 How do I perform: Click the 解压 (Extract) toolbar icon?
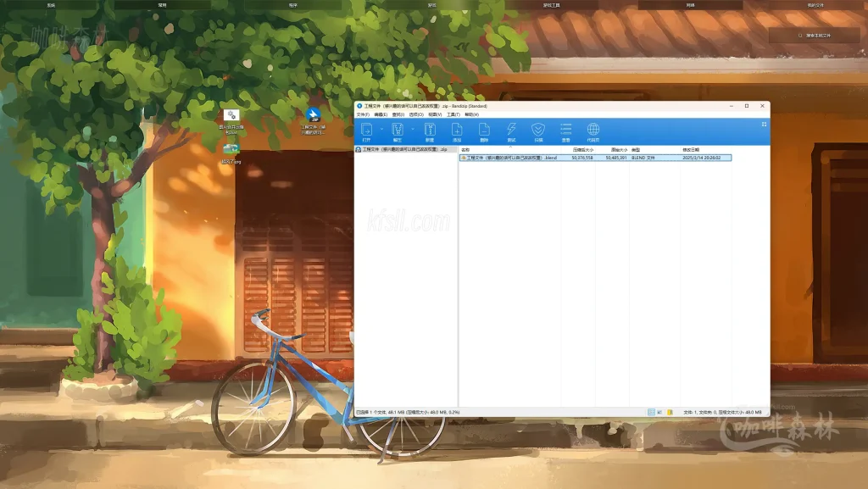click(x=397, y=131)
